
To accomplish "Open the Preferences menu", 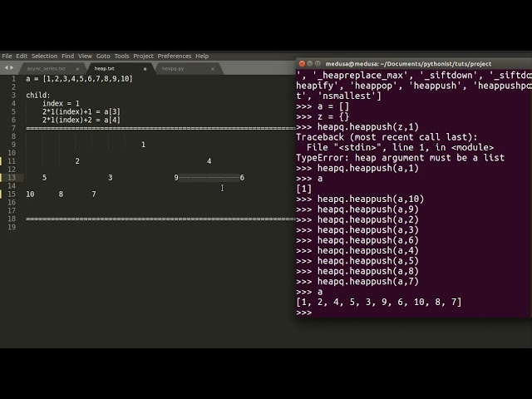I will [x=175, y=56].
